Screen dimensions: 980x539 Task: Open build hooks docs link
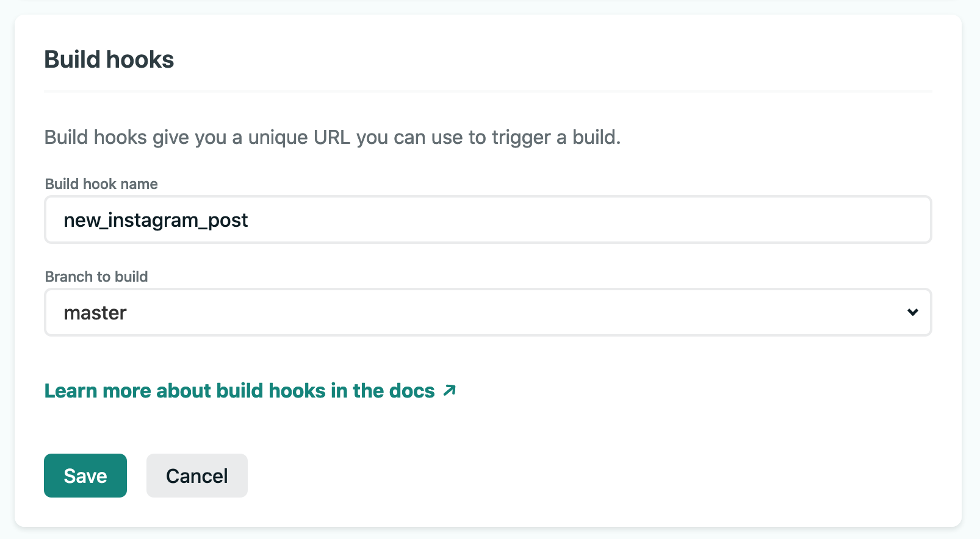pyautogui.click(x=250, y=390)
